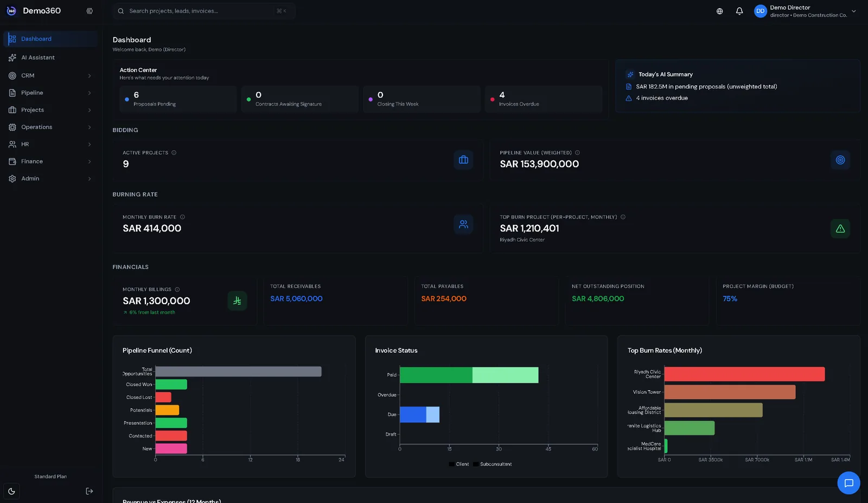Screen dimensions: 868x503
Task: Open AI Assistant in the sidebar
Action: pos(50,57)
